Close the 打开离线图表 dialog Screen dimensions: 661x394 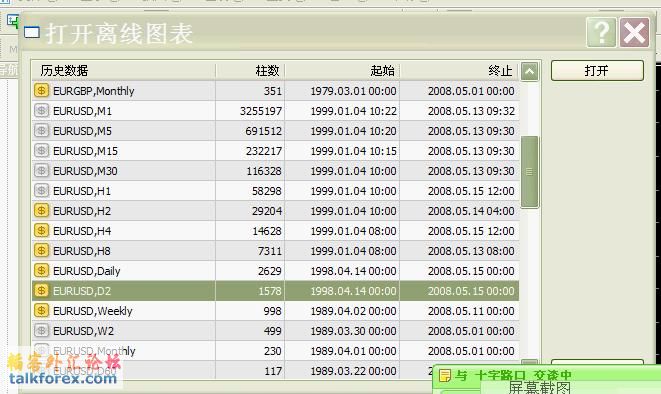pos(634,32)
